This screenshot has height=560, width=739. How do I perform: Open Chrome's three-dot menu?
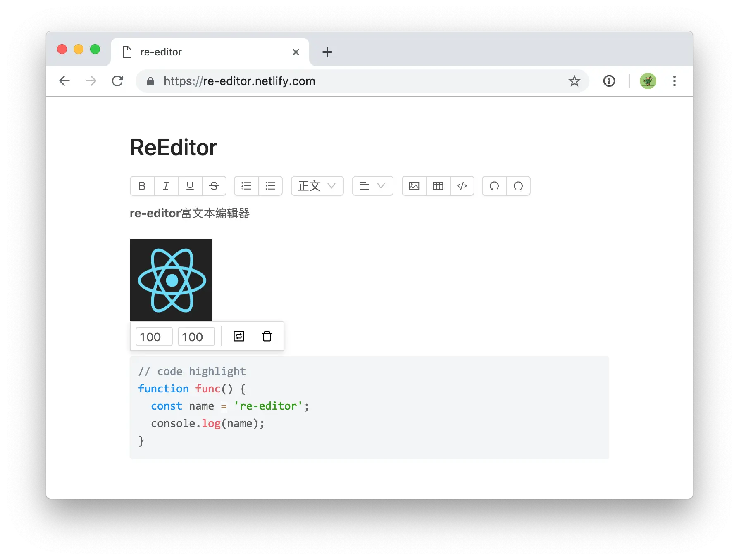675,81
